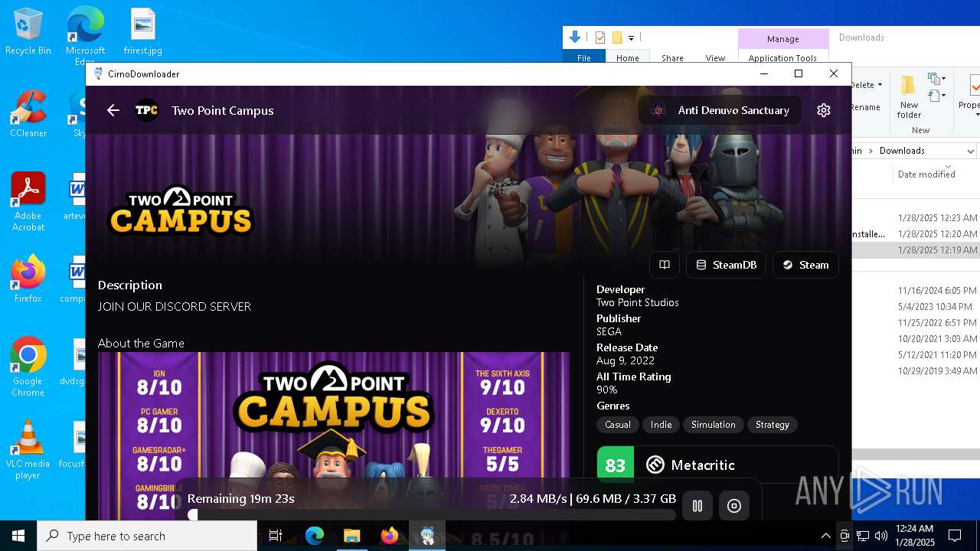The image size is (980, 551).
Task: Click the Manage contextual tab in Explorer
Action: 782,39
